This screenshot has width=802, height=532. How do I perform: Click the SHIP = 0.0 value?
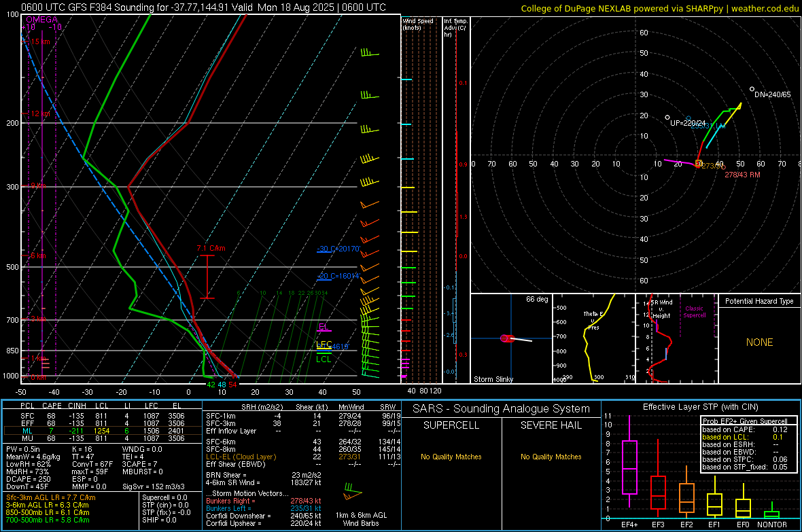point(159,520)
